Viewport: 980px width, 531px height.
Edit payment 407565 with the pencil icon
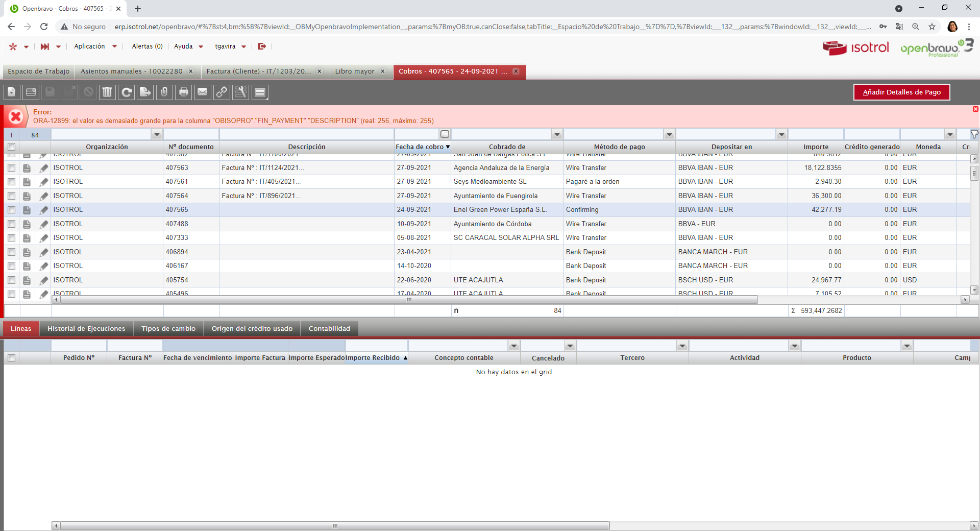(x=44, y=210)
